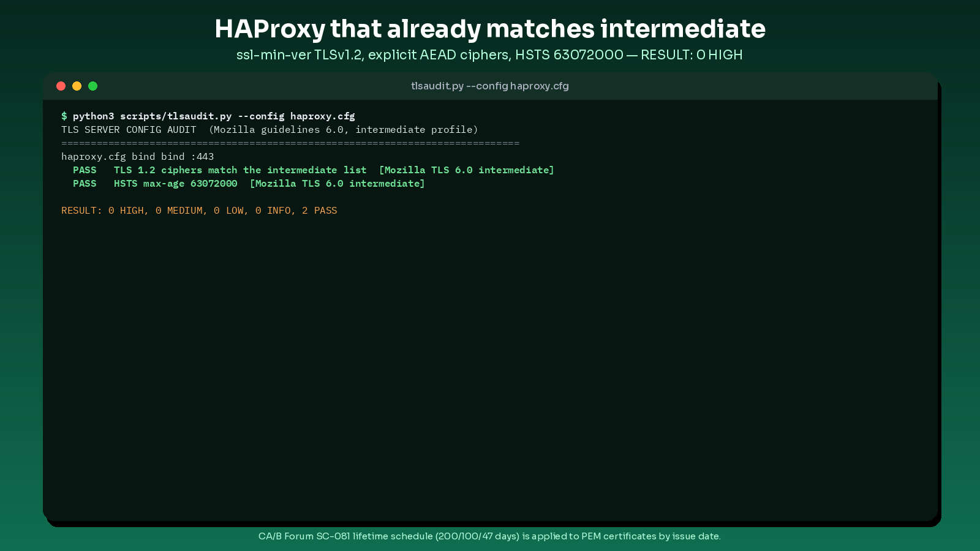Click the PASS line 'HSTS max-age 63072000'
This screenshot has width=980, height=551.
click(249, 183)
